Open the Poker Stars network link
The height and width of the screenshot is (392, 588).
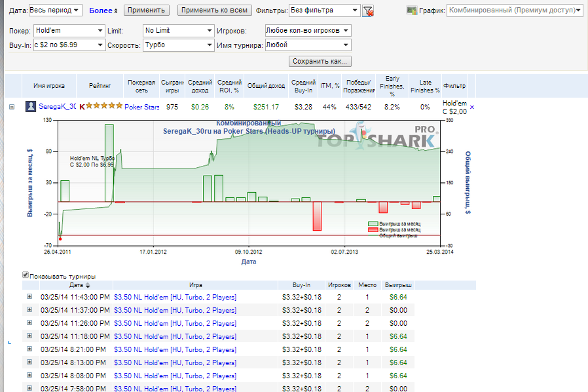pos(141,107)
